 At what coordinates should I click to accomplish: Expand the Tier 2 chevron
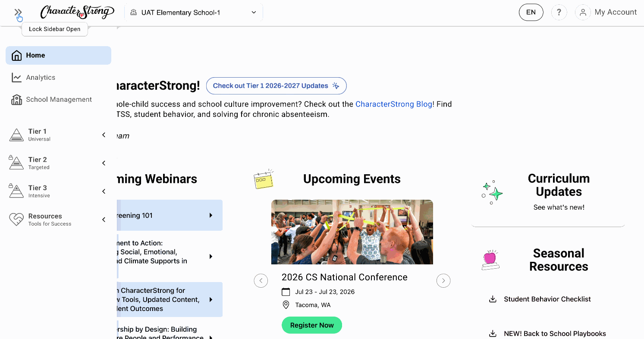tap(104, 163)
